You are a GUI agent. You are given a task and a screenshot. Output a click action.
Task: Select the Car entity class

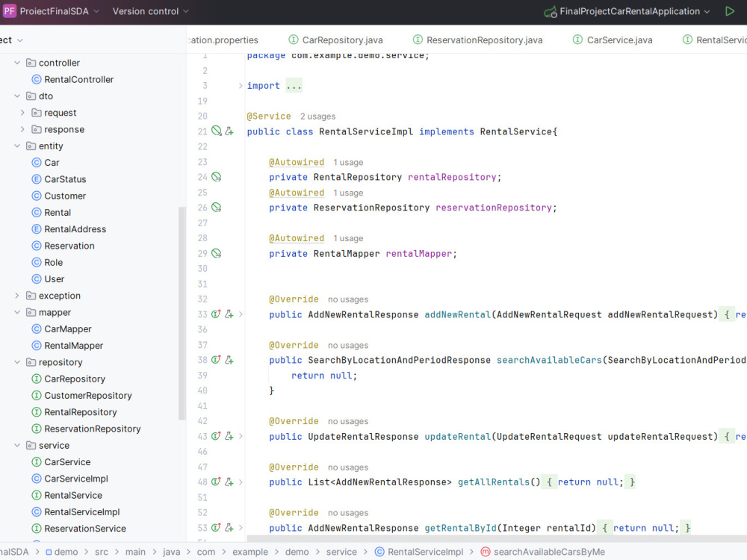(x=46, y=163)
